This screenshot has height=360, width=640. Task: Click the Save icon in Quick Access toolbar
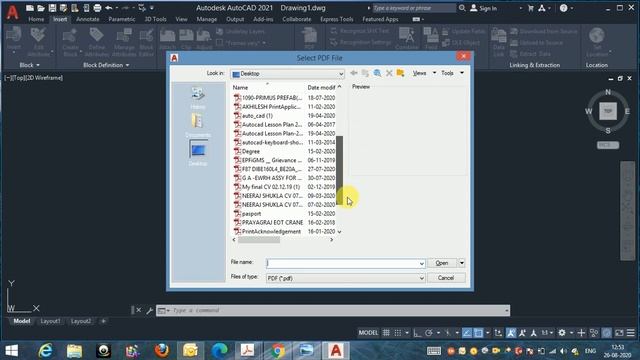(52, 8)
